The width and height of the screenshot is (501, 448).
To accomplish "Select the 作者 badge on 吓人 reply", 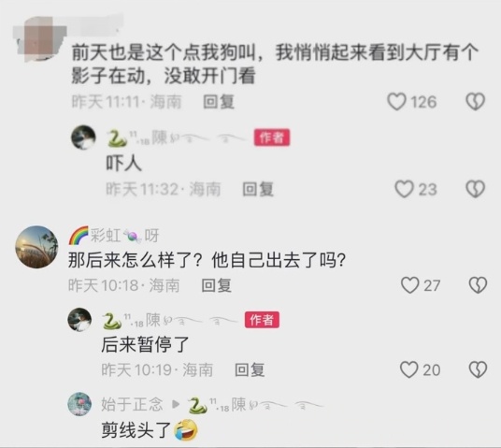I will pos(272,137).
